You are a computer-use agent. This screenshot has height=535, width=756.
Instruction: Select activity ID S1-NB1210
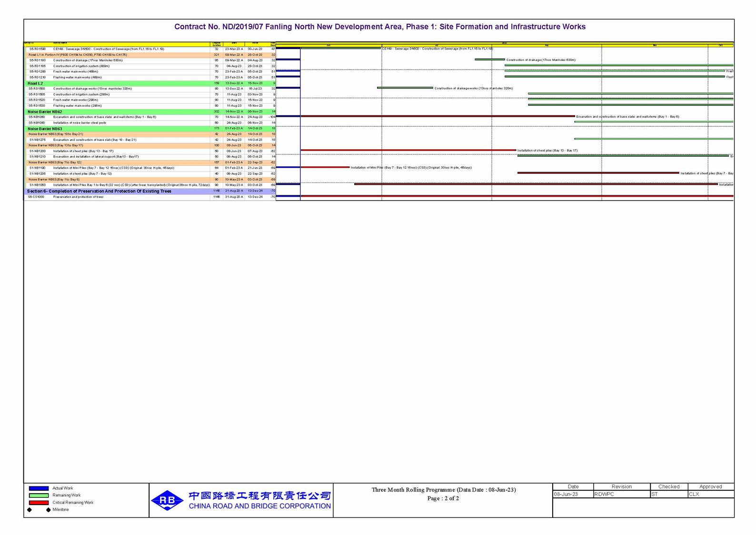pos(38,157)
